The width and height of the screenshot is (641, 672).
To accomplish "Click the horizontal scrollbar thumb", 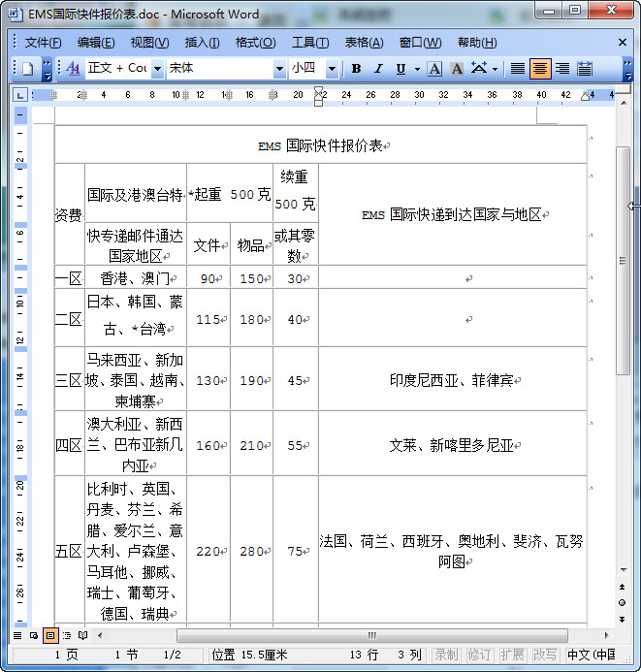I will [372, 635].
